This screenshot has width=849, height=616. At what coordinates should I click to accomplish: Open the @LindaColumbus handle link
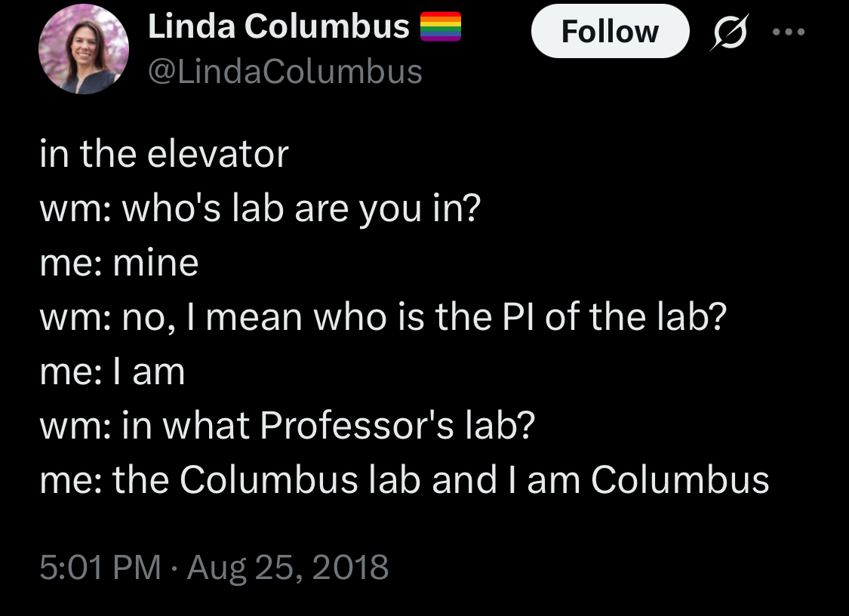285,72
